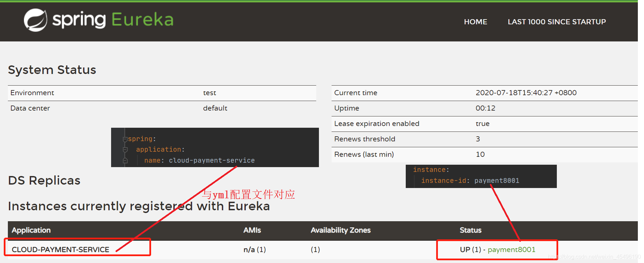Click the Environment label
Screen dimensions: 644x263
32,93
